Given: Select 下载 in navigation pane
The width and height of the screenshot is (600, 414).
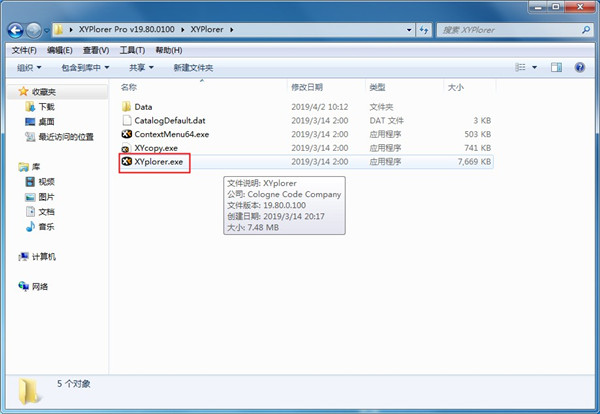Looking at the screenshot, I should pyautogui.click(x=46, y=107).
